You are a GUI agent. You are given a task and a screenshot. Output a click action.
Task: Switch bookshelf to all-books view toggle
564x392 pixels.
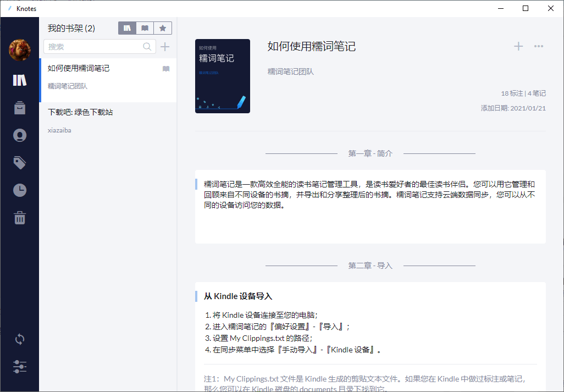coord(128,28)
